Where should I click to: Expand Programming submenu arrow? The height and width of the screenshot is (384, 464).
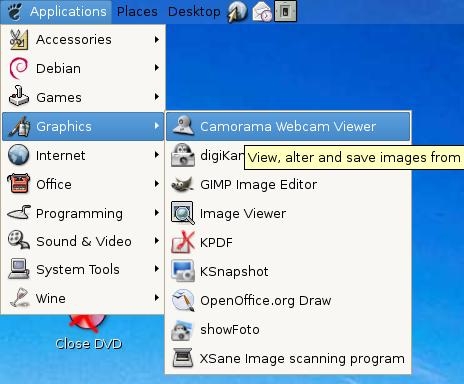pos(157,213)
